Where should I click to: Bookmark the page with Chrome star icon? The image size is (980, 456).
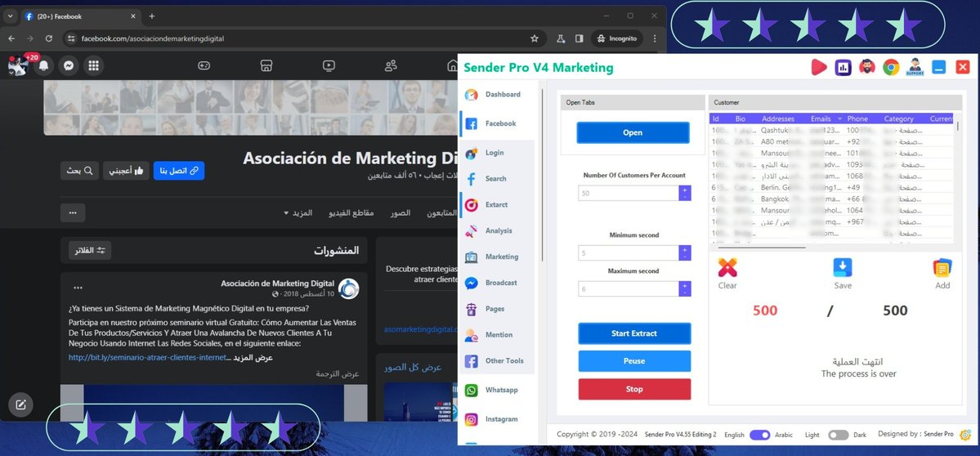[535, 38]
